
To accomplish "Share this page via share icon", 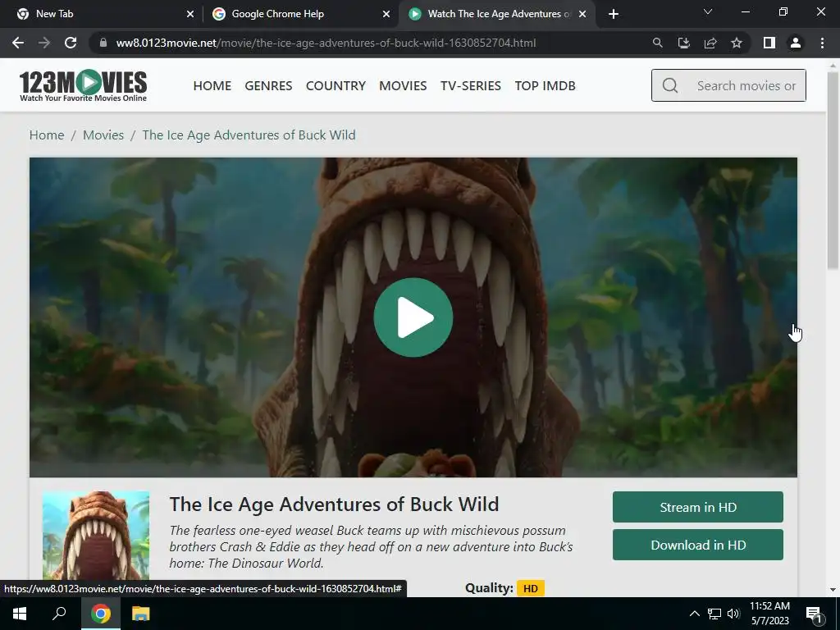I will point(710,43).
